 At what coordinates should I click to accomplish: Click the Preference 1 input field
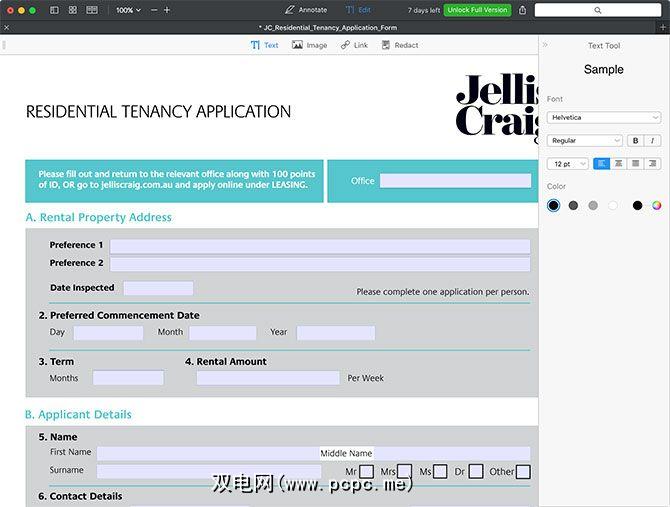pos(319,246)
